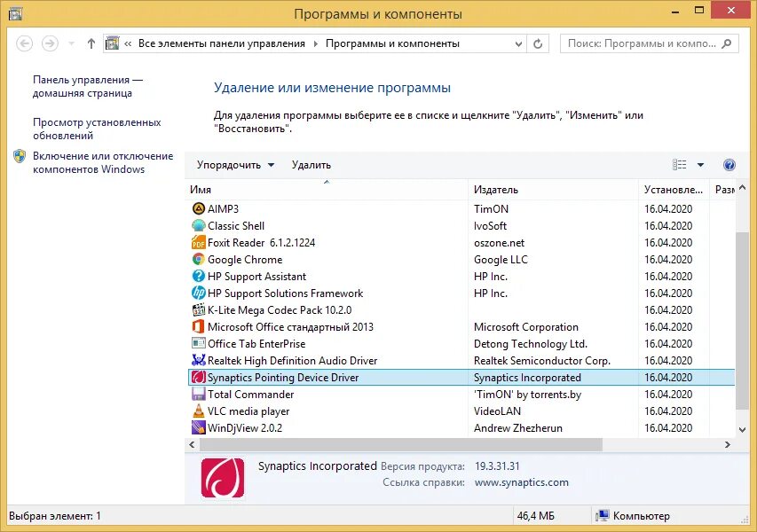
Task: Click the Программы и компоненты breadcrumb
Action: pyautogui.click(x=392, y=44)
